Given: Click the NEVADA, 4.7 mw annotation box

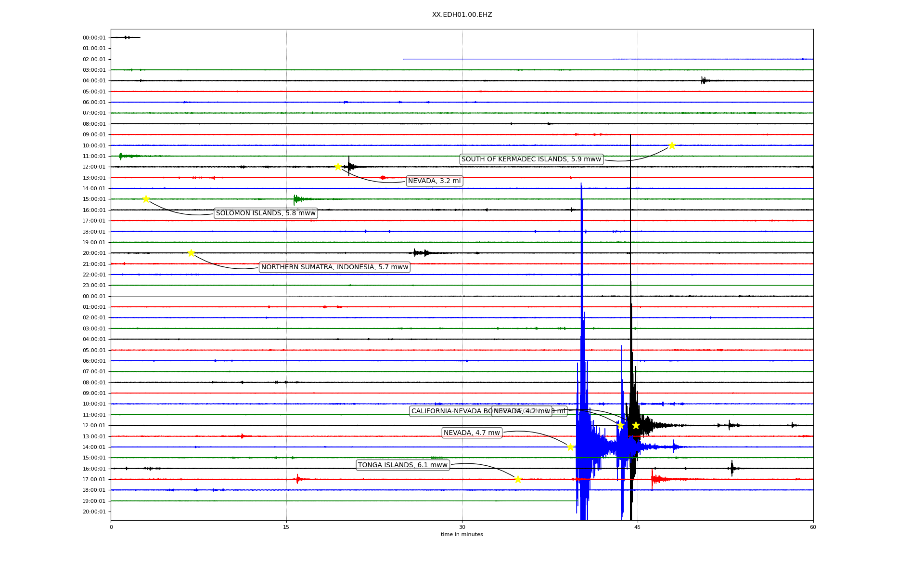Looking at the screenshot, I should click(472, 433).
